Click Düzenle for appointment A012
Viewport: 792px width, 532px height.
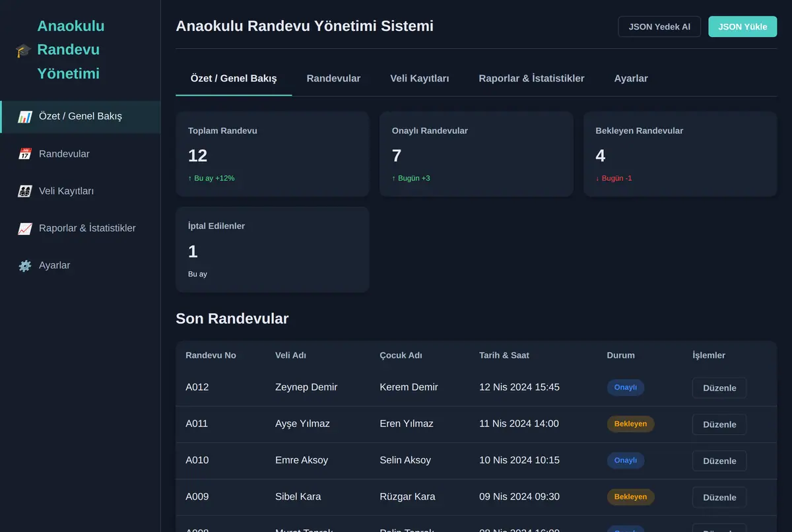pos(719,388)
